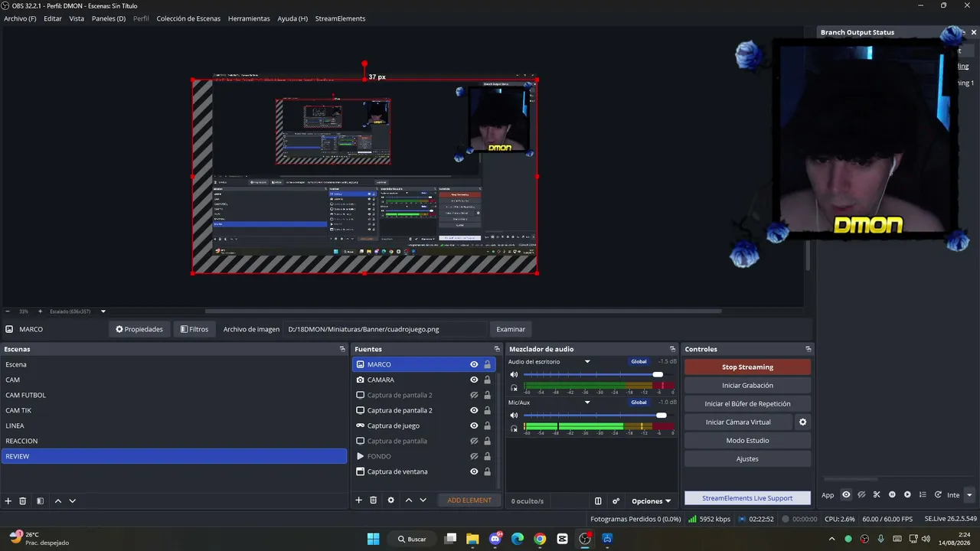Move the selected scene up in Escenas
The image size is (980, 551).
tap(57, 500)
